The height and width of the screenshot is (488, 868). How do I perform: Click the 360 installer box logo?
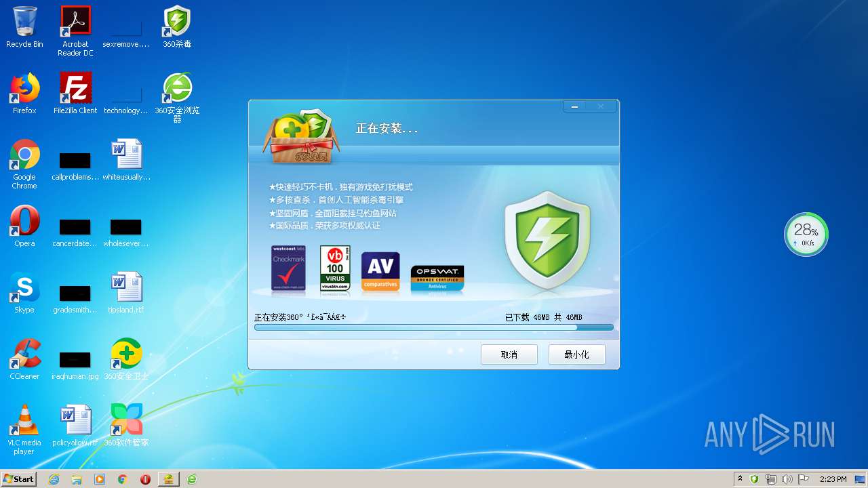(x=300, y=137)
